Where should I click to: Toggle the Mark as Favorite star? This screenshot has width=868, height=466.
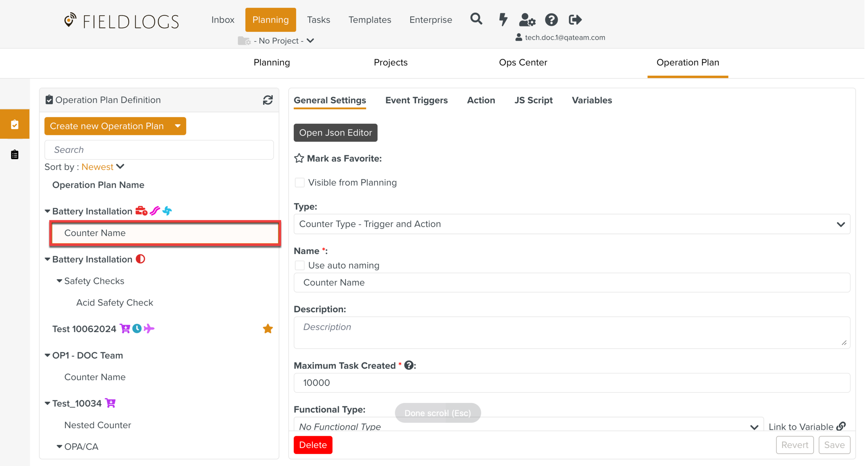pyautogui.click(x=299, y=159)
